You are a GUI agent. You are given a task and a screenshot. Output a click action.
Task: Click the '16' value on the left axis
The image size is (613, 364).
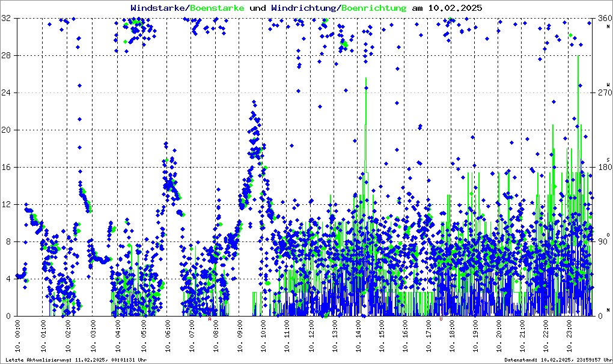(7, 168)
